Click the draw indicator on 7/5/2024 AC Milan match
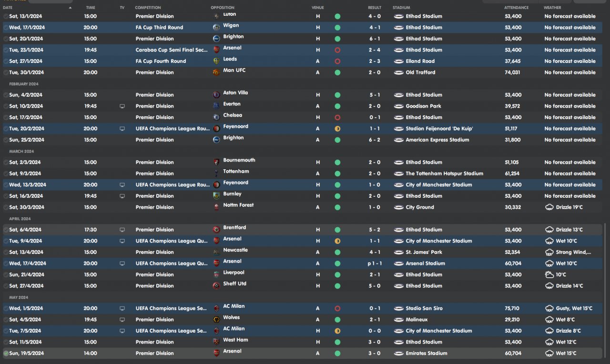The image size is (610, 364). (x=337, y=331)
